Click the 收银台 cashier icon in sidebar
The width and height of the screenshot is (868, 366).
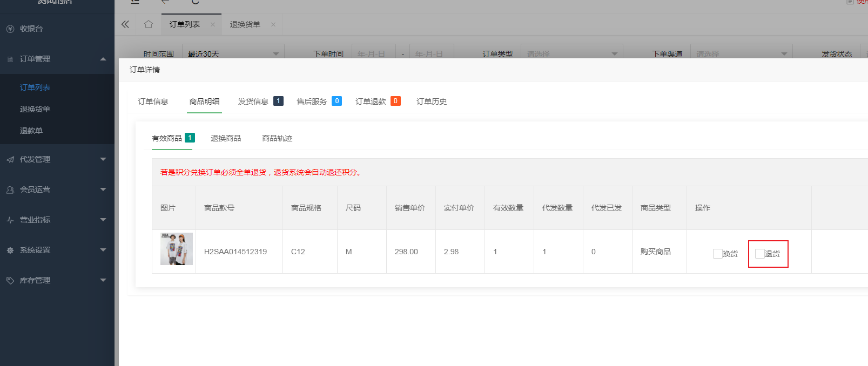(10, 29)
